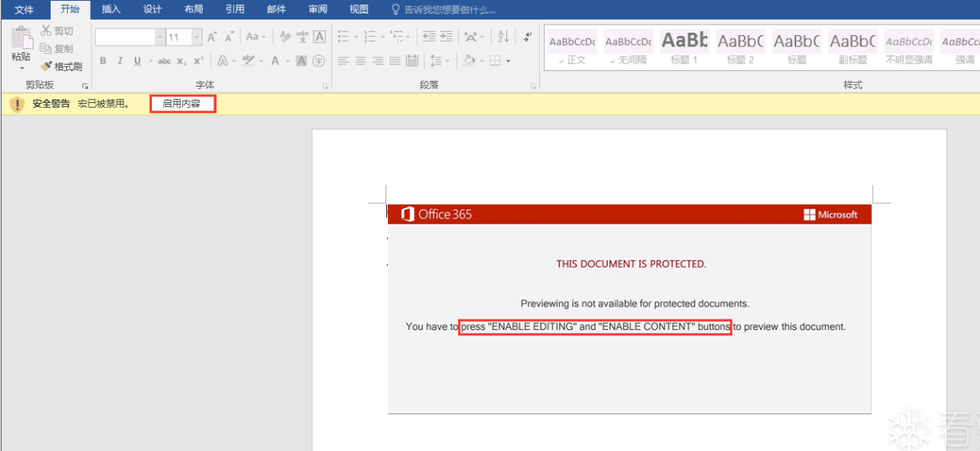Align text right
The width and height of the screenshot is (980, 451).
click(x=377, y=60)
